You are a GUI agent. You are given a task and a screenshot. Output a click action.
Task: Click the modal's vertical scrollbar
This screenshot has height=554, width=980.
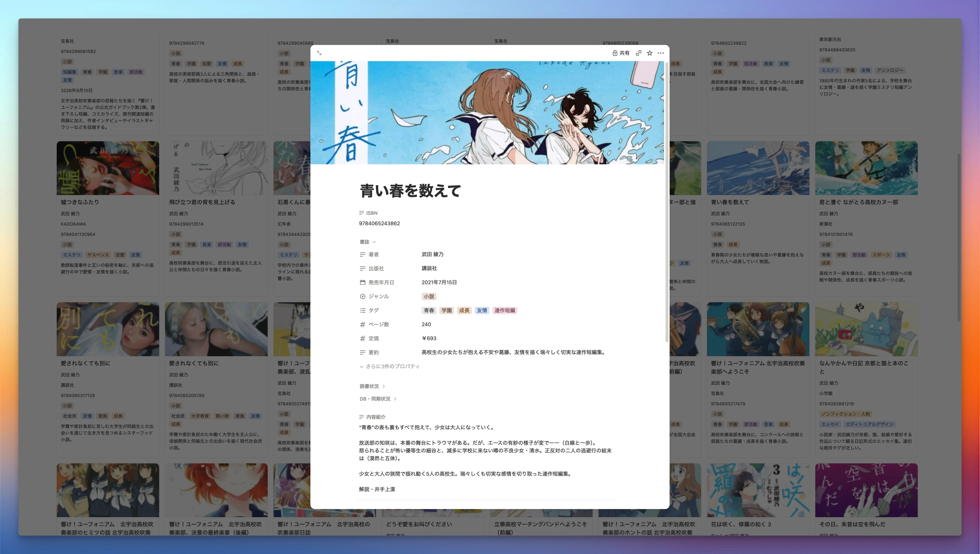coord(666,202)
